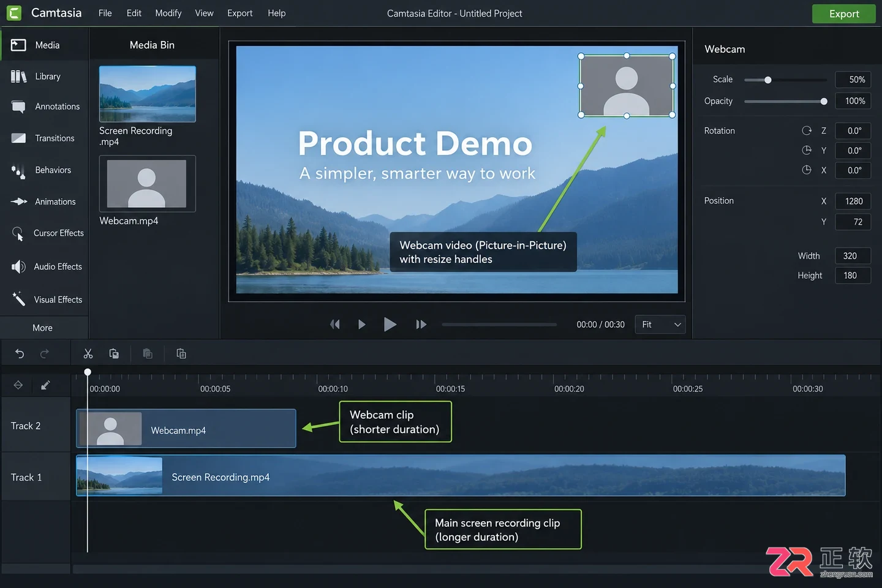Click the diamond marker icon left of the ruler
Image resolution: width=882 pixels, height=588 pixels.
click(18, 385)
